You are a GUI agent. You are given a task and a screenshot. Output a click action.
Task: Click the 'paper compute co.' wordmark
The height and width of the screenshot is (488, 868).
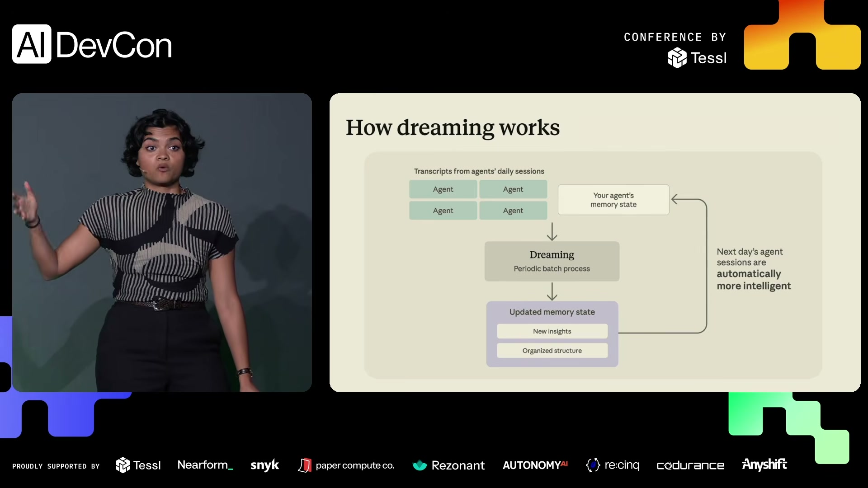coord(355,465)
